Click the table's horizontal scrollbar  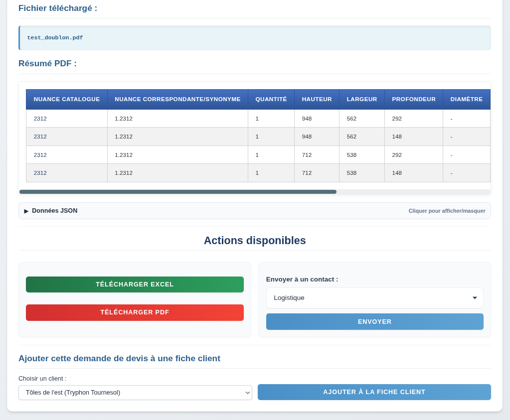pos(177,192)
